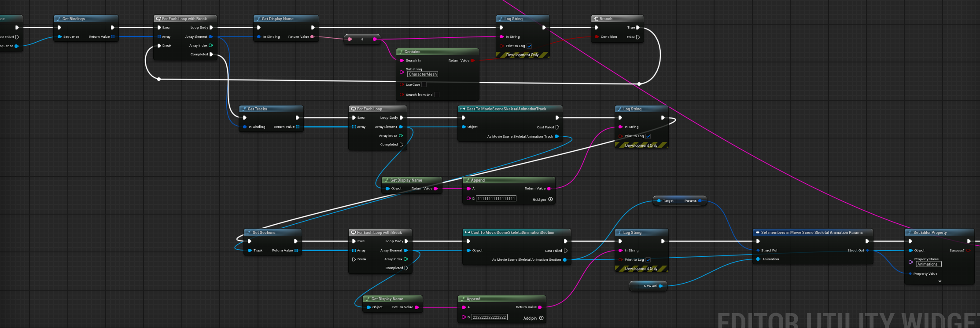Click the Contains node's Return Value pin
The height and width of the screenshot is (328, 980).
point(472,61)
